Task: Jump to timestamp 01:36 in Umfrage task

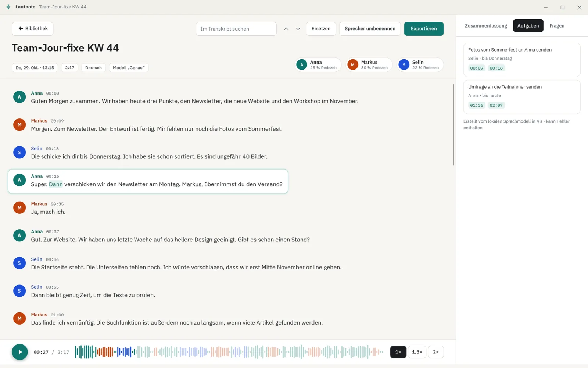Action: (x=477, y=105)
